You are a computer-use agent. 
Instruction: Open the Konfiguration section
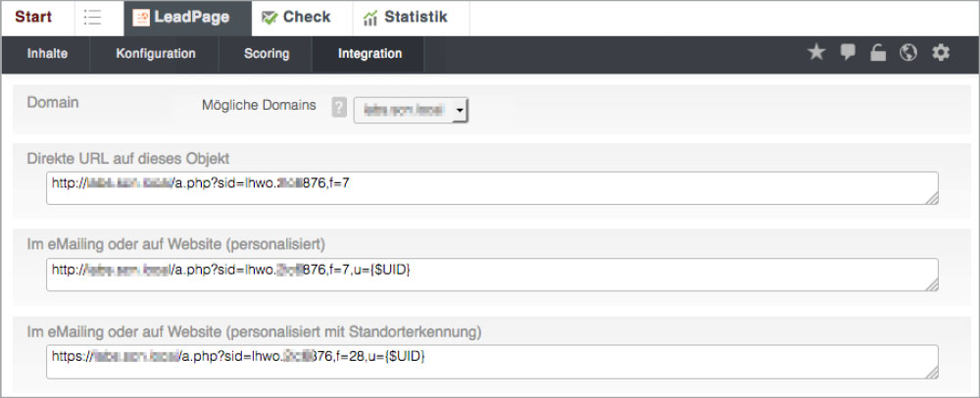[156, 54]
